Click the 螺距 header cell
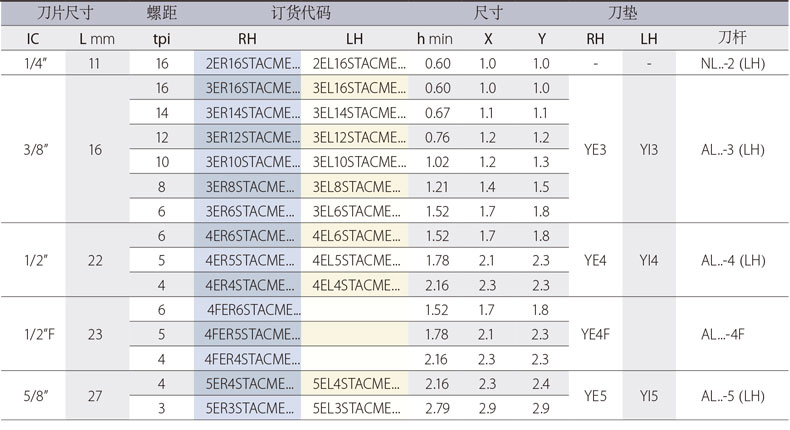Screen dimensions: 790x430 (161, 15)
